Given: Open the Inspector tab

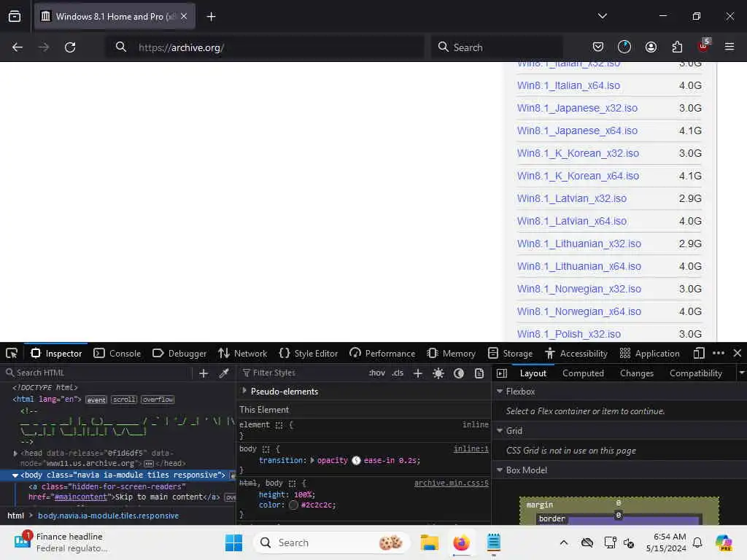Looking at the screenshot, I should coord(56,354).
